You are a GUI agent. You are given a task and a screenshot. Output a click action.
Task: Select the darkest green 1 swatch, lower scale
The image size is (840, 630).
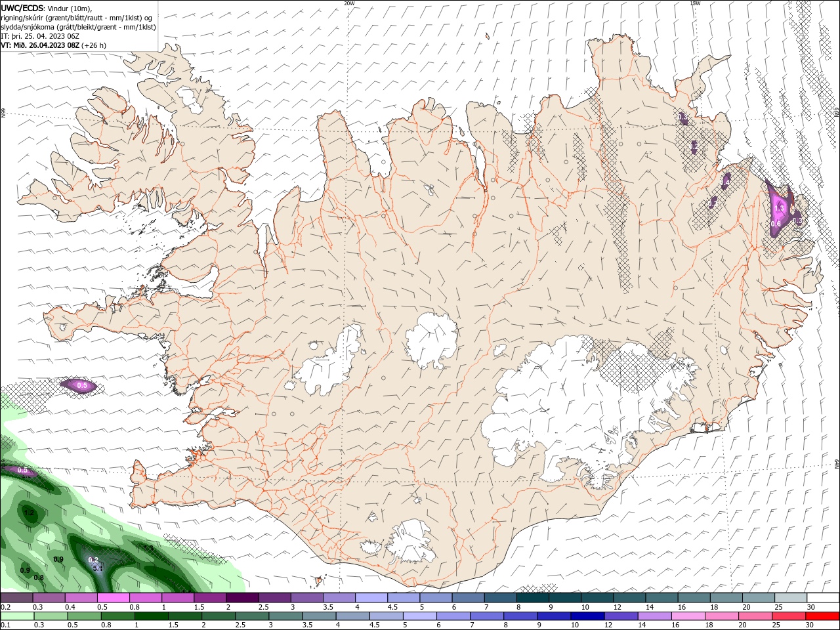click(x=152, y=616)
